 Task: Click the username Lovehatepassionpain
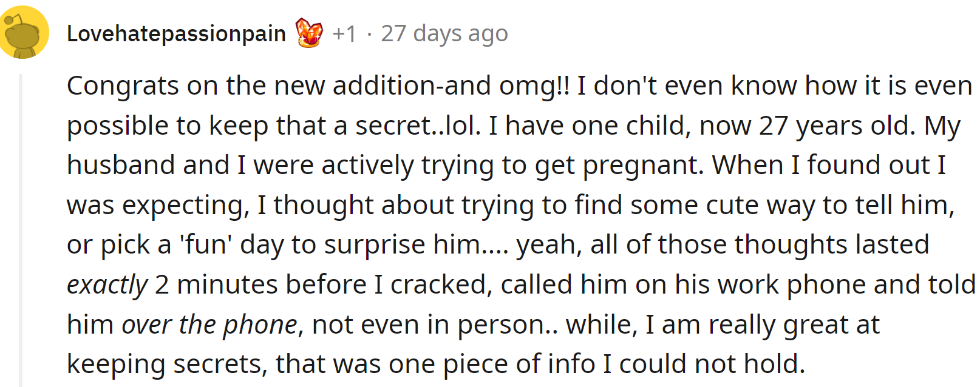pyautogui.click(x=175, y=34)
